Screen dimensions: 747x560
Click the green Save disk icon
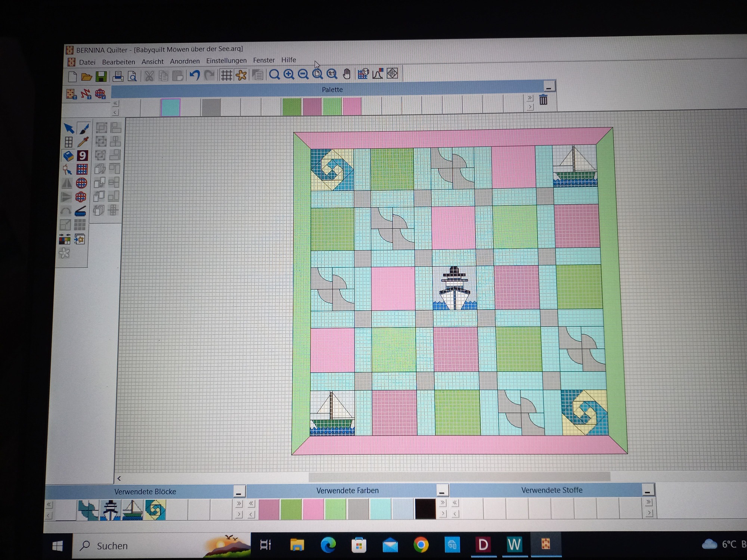(101, 77)
